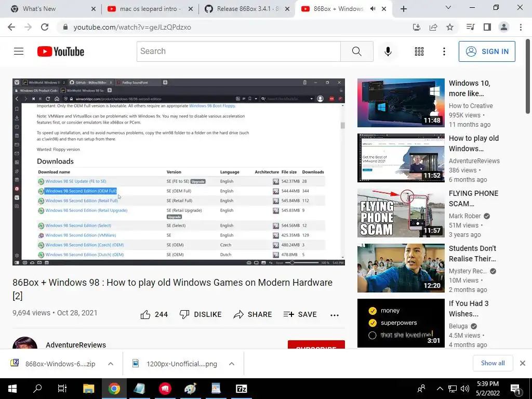This screenshot has width=532, height=399.
Task: Switch to Release 86Box 3.4.1 tab
Action: tap(247, 9)
